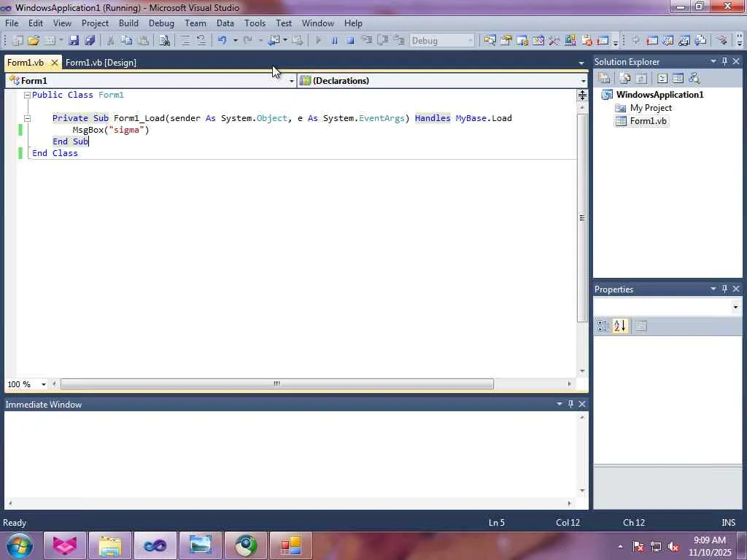Pause debugging with Break All button
This screenshot has height=560, width=747.
click(x=334, y=41)
